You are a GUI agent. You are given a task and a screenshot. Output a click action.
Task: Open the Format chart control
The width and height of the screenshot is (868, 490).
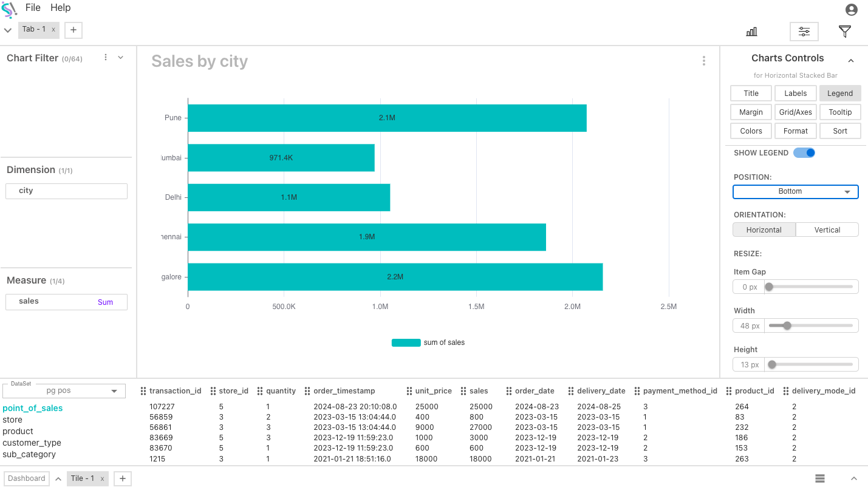coord(796,131)
